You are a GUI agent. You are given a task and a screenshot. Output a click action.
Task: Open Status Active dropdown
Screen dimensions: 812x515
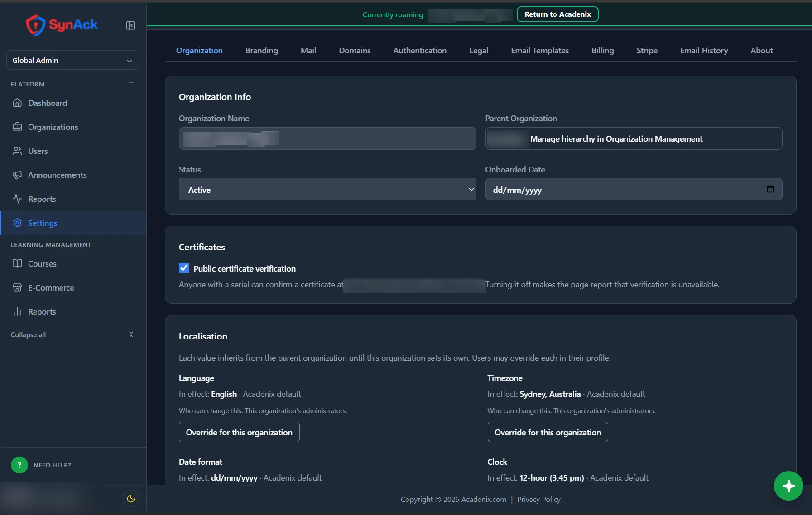click(327, 190)
